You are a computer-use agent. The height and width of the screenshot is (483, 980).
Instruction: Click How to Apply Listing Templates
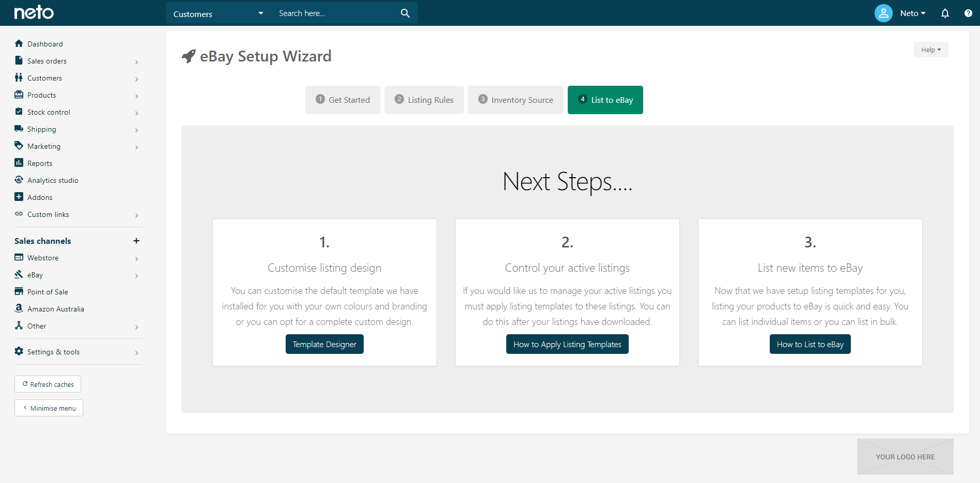(x=567, y=344)
